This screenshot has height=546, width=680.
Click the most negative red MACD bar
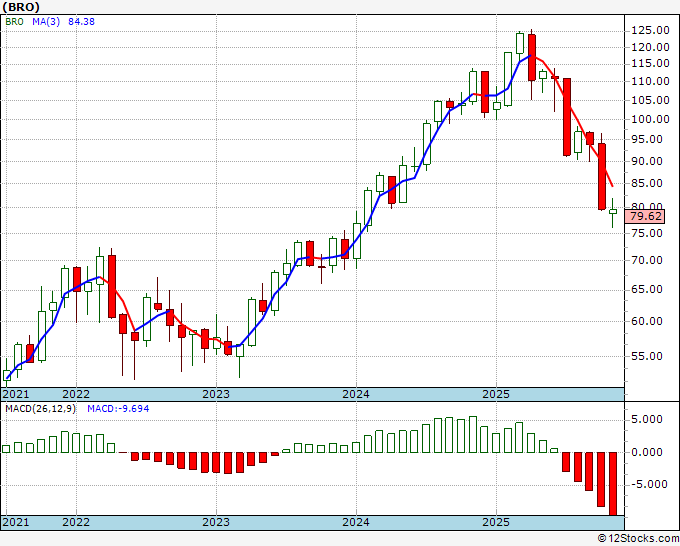(613, 484)
